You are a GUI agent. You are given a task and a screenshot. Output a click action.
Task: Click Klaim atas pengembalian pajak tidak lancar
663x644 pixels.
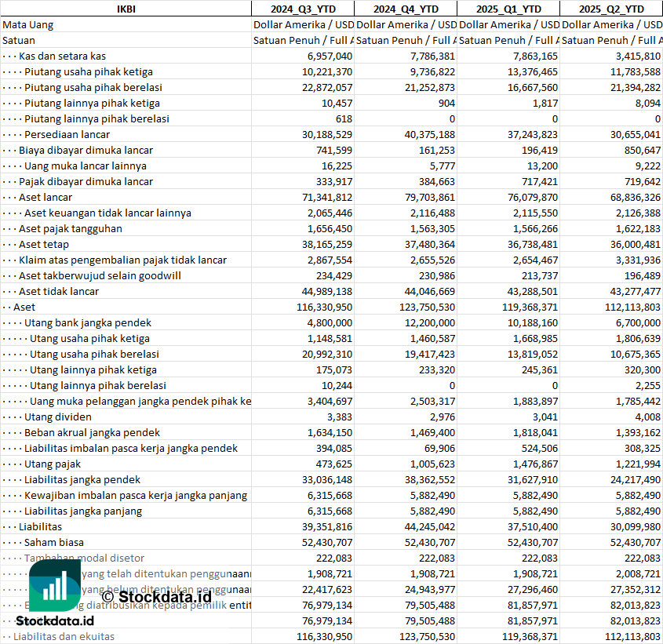[122, 260]
